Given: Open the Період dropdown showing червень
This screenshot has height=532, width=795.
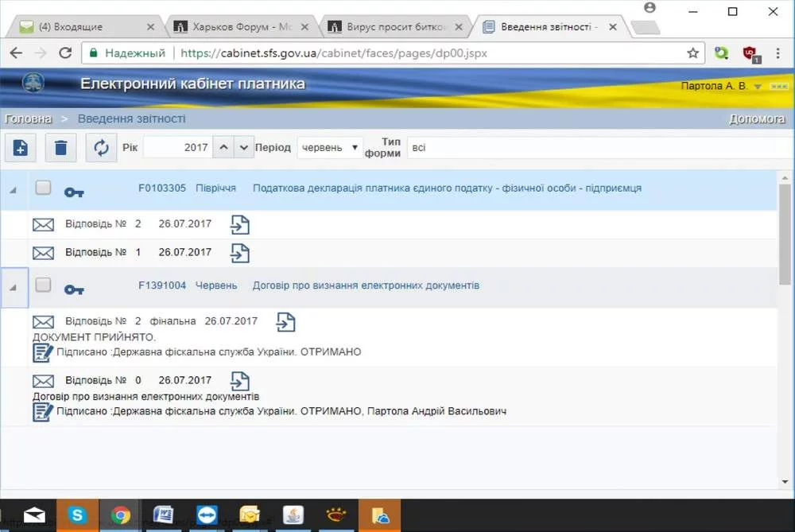Looking at the screenshot, I should coord(330,148).
